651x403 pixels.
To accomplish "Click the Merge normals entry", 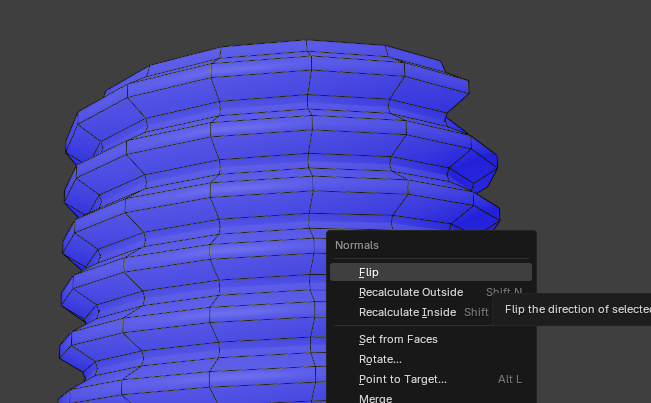I will 431,398.
